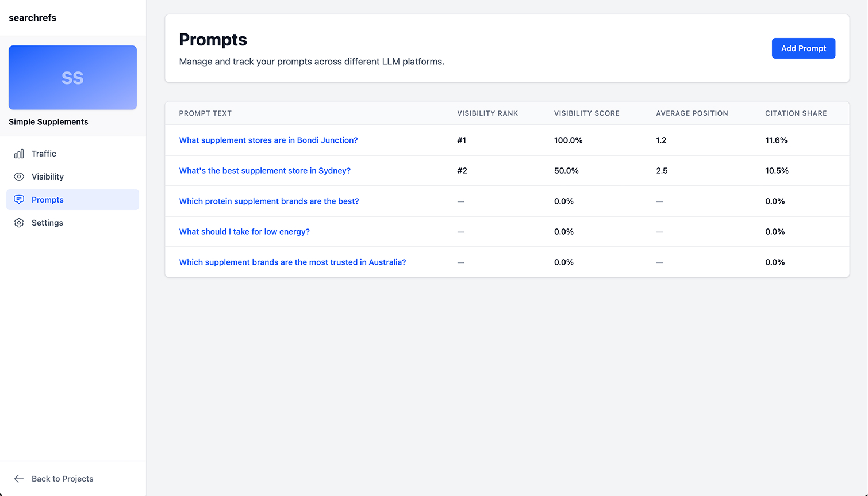The height and width of the screenshot is (496, 868).
Task: Click the Simple Supplements project name
Action: point(48,121)
